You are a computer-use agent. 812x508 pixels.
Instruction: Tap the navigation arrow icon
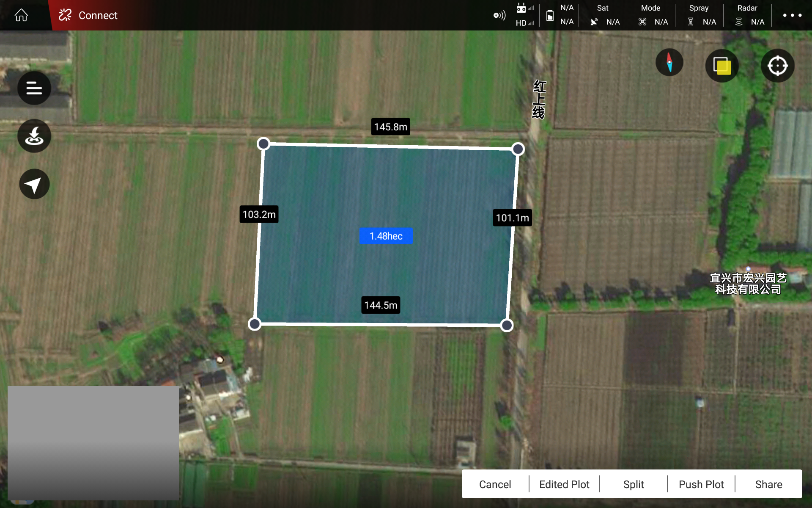point(34,184)
